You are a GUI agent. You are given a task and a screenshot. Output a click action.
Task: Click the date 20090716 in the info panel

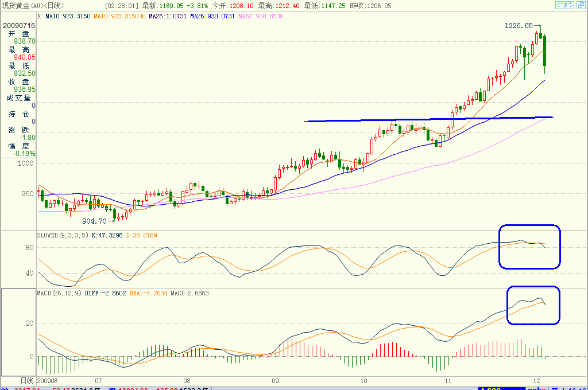(19, 25)
